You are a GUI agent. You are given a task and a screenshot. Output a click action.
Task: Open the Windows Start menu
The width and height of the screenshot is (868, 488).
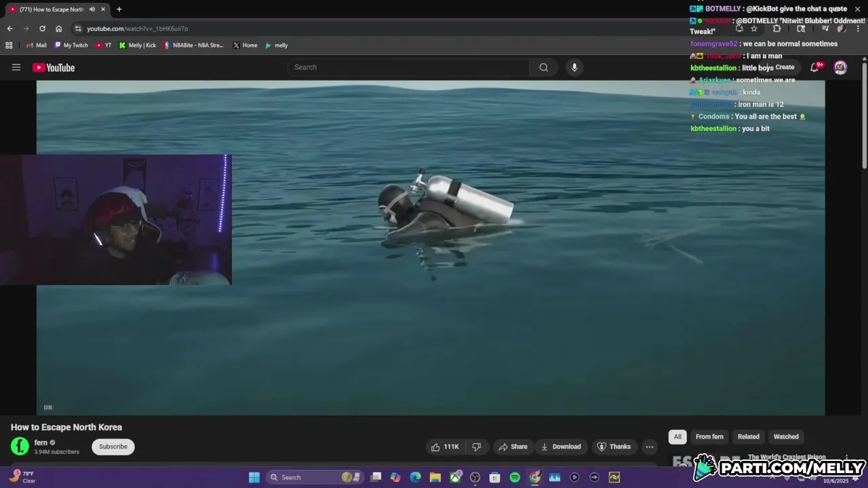point(254,477)
